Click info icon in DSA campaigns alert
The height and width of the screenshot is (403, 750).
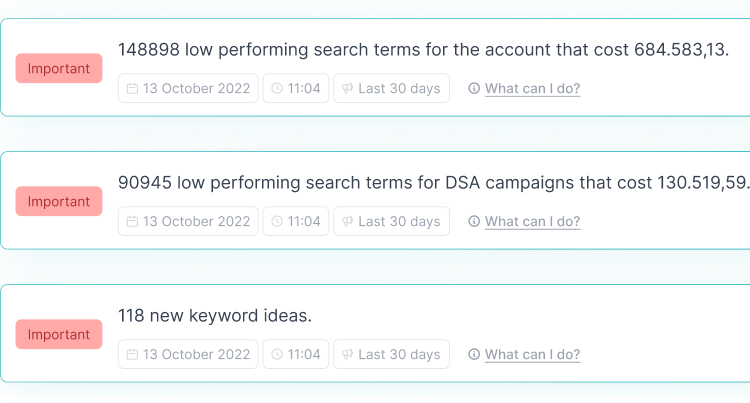tap(474, 221)
